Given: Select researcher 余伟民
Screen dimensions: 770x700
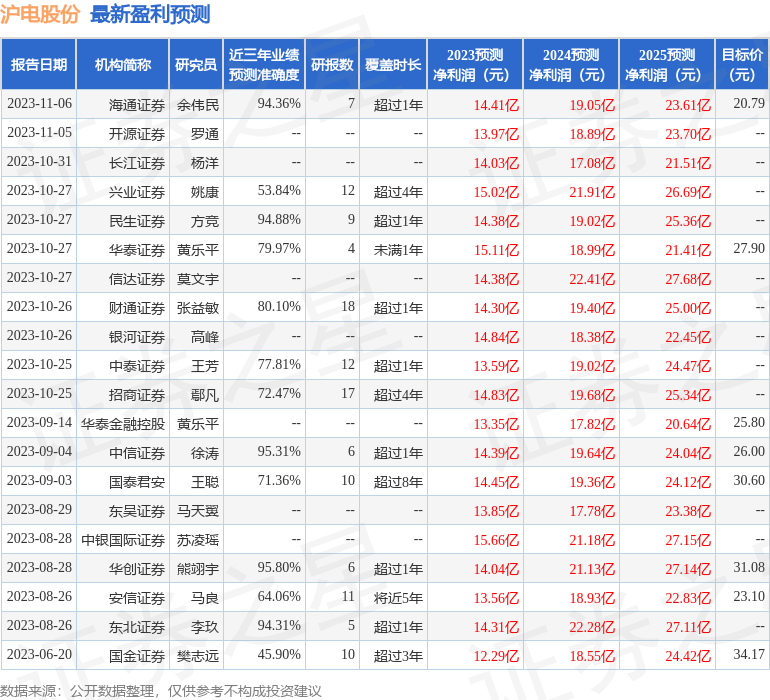Looking at the screenshot, I should [197, 105].
